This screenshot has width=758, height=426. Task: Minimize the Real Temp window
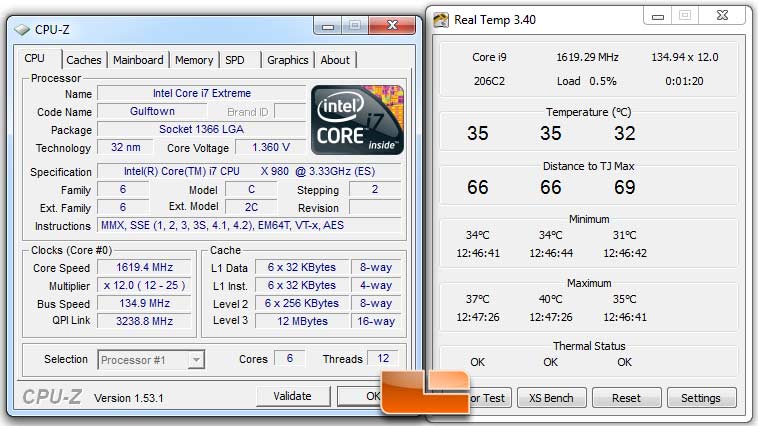pyautogui.click(x=658, y=16)
